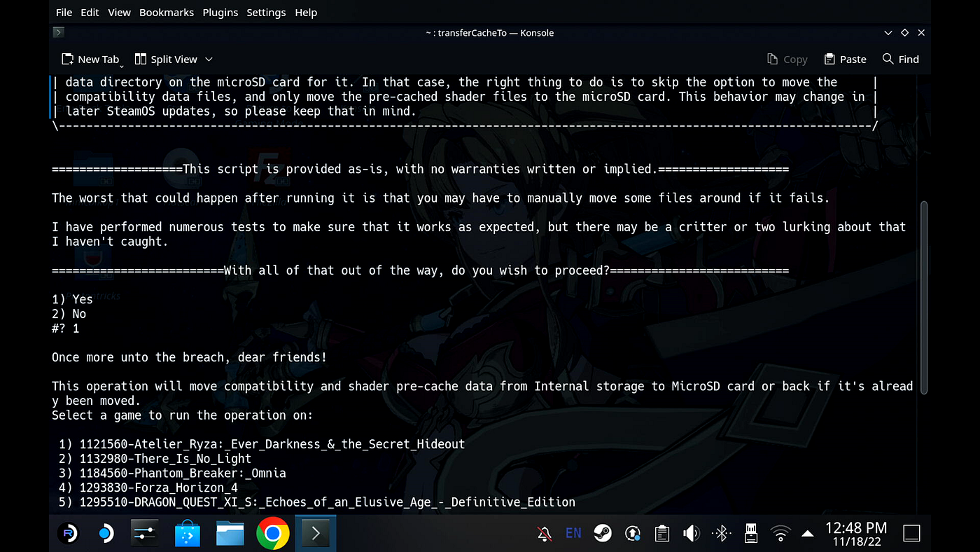Screen dimensions: 980x552
Task: Click the 1184560-Phantom_Breaker:_Omnia entry
Action: [x=172, y=474]
